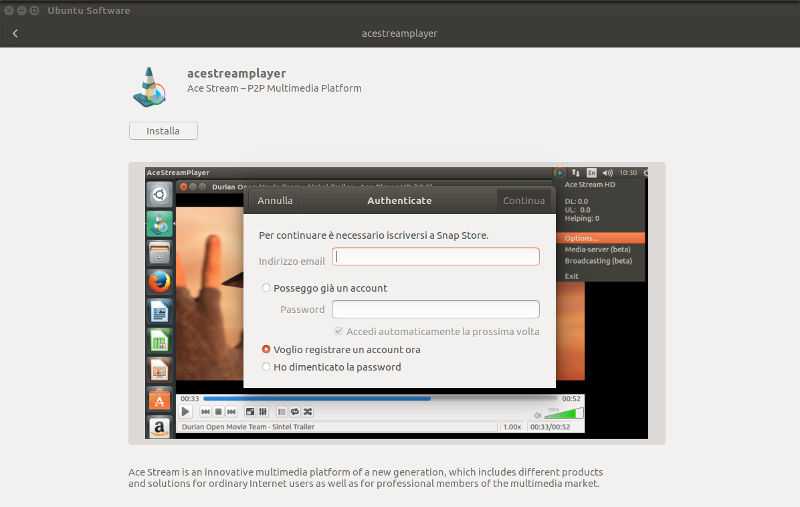800x507 pixels.
Task: Open LibreOffice Calc launcher icon
Action: [159, 341]
